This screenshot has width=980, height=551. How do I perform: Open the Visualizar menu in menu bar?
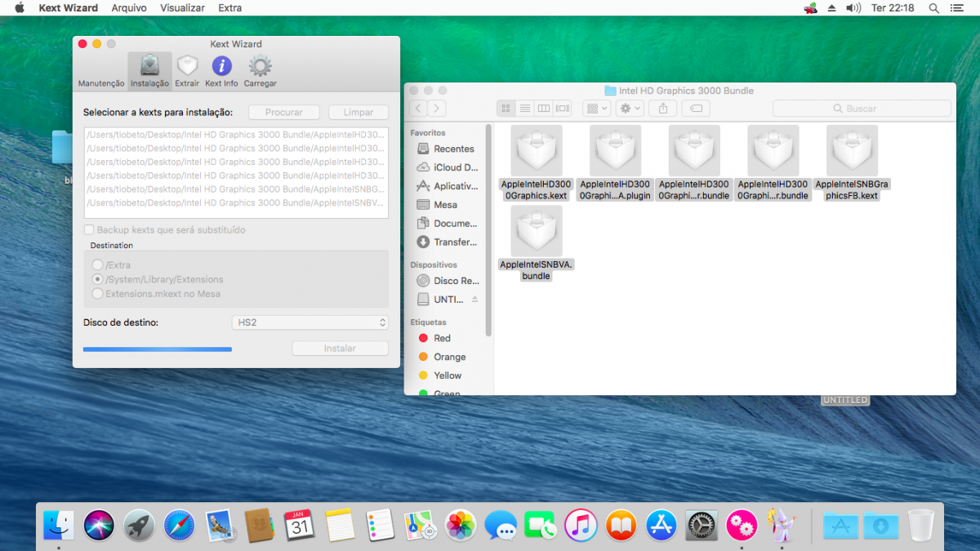pos(182,7)
